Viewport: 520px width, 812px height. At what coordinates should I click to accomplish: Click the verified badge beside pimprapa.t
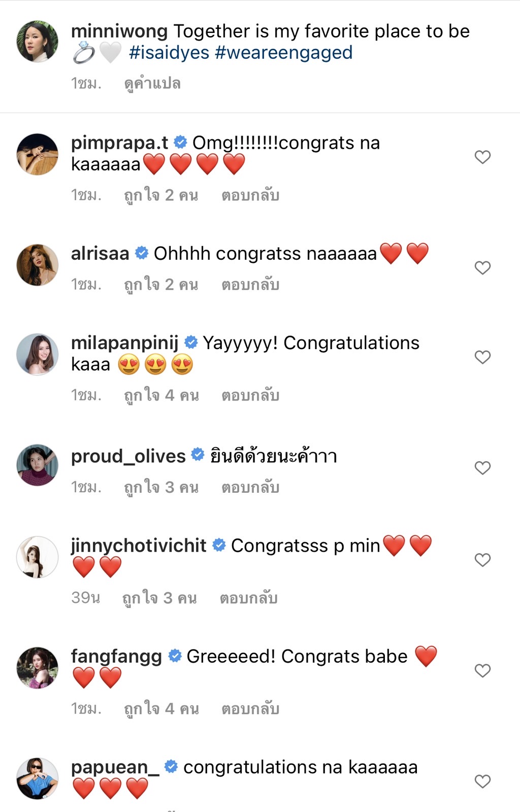coord(180,143)
